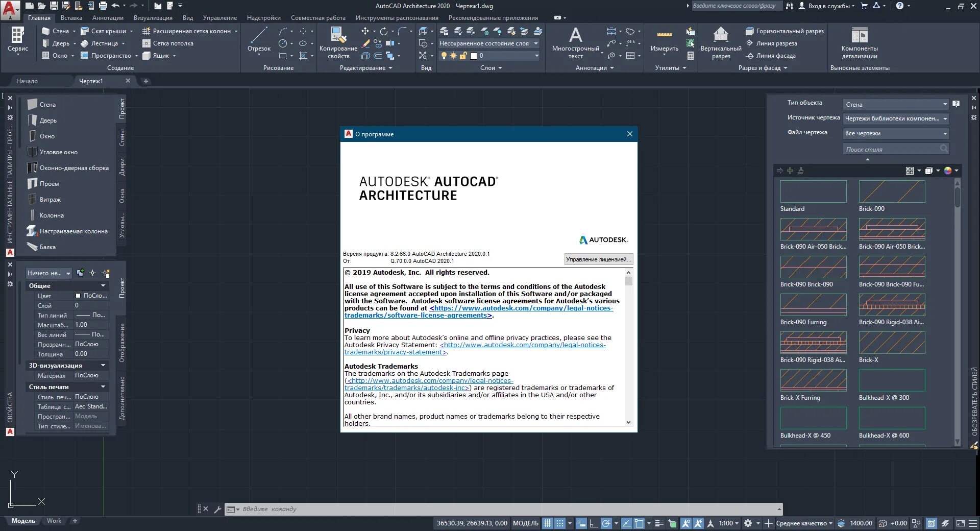Toggle МОДЕЛЬ model space button
This screenshot has height=531, width=980.
tap(525, 523)
